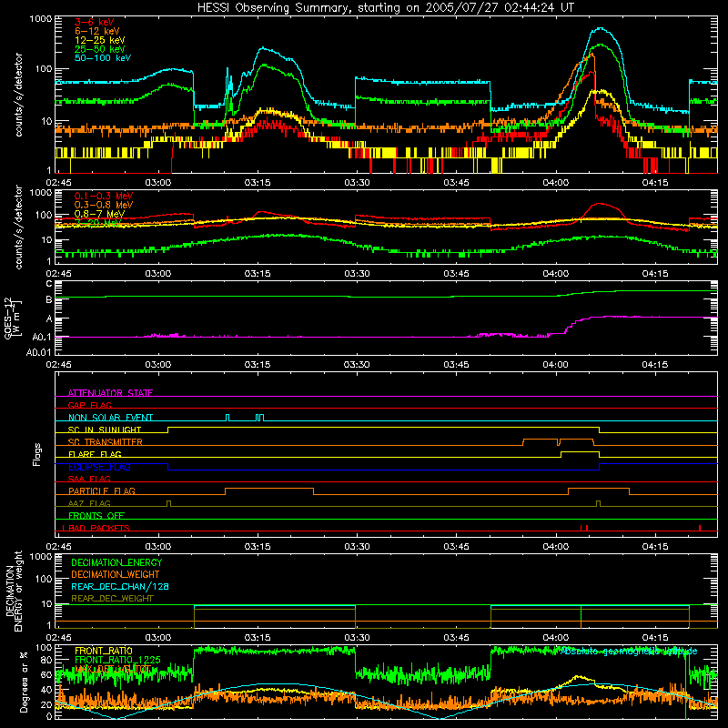
Task: Click the 0.8-7 MeV legend label
Action: click(x=99, y=214)
